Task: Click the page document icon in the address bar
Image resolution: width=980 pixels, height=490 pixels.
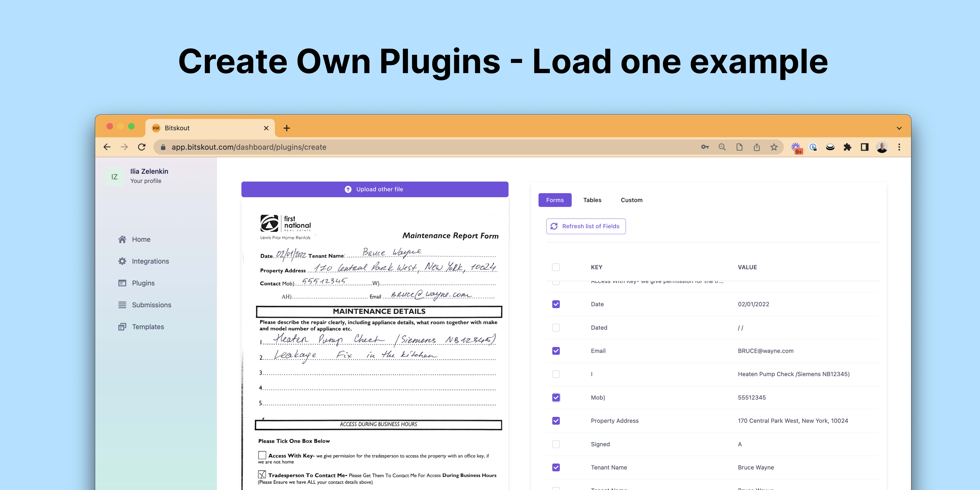Action: pos(739,147)
